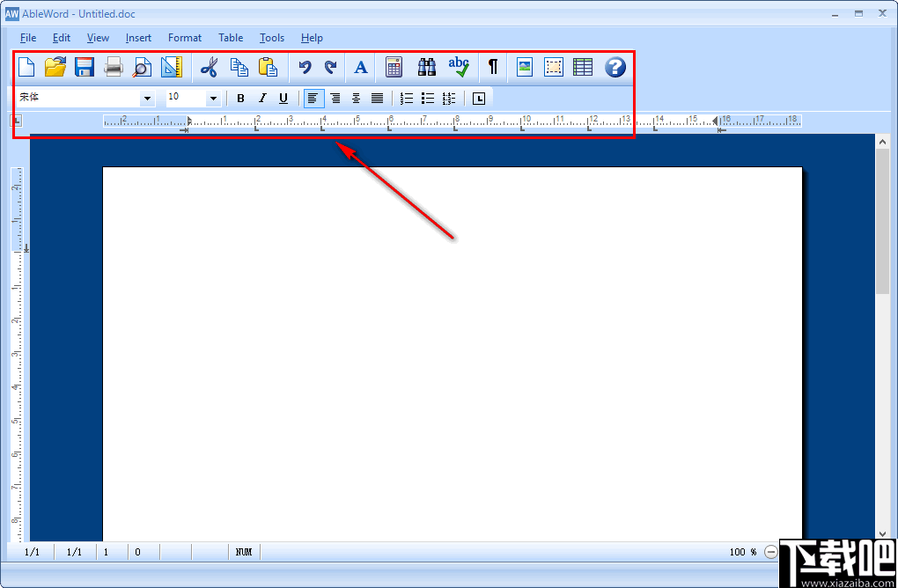898x588 pixels.
Task: Open page layout with the ruler triangle icon
Action: point(172,67)
